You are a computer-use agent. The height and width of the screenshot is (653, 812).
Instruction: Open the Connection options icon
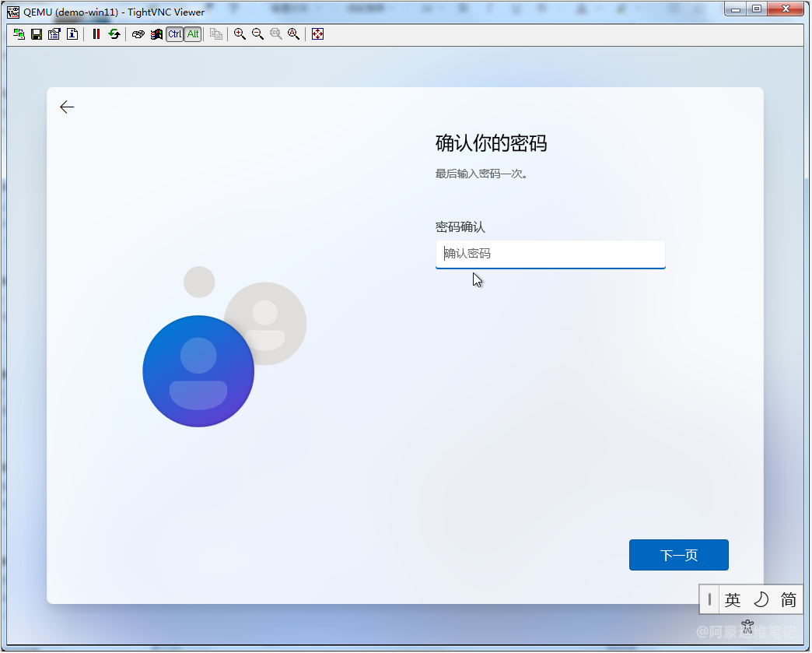tap(54, 34)
